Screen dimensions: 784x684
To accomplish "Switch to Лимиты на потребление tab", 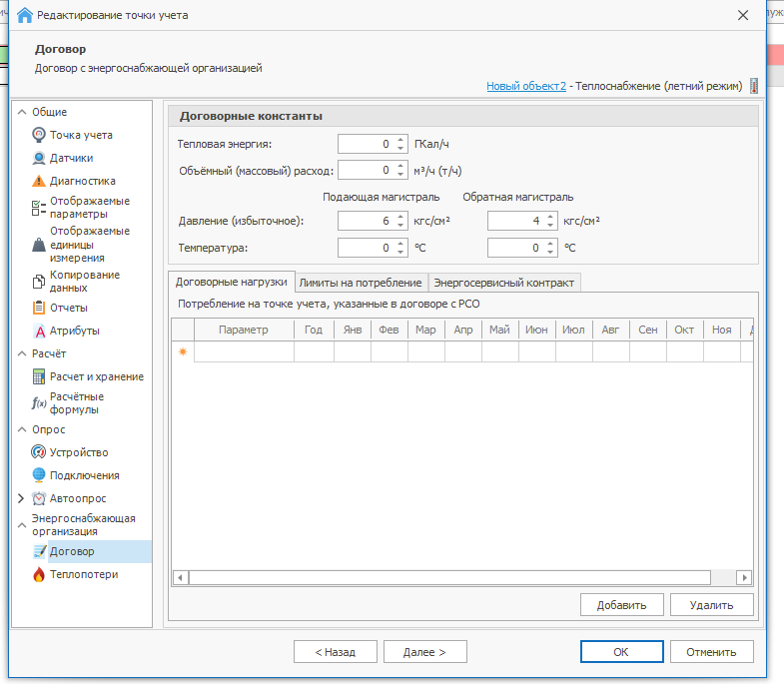I will pos(362,283).
